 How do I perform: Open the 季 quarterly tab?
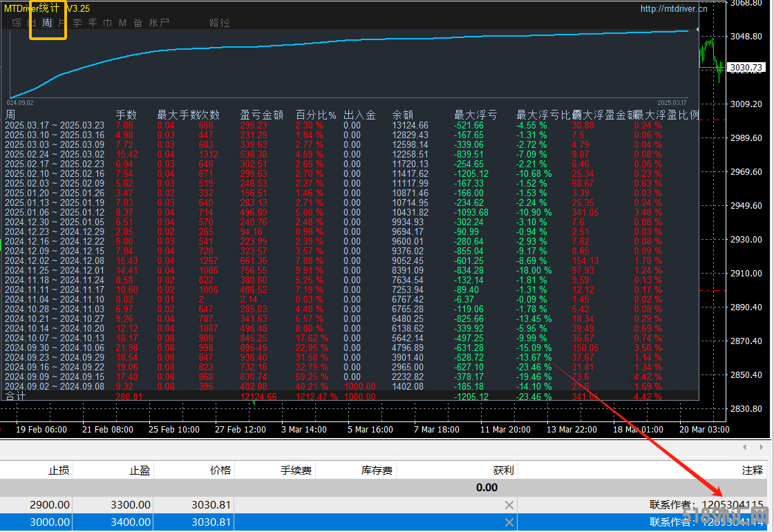(x=77, y=23)
